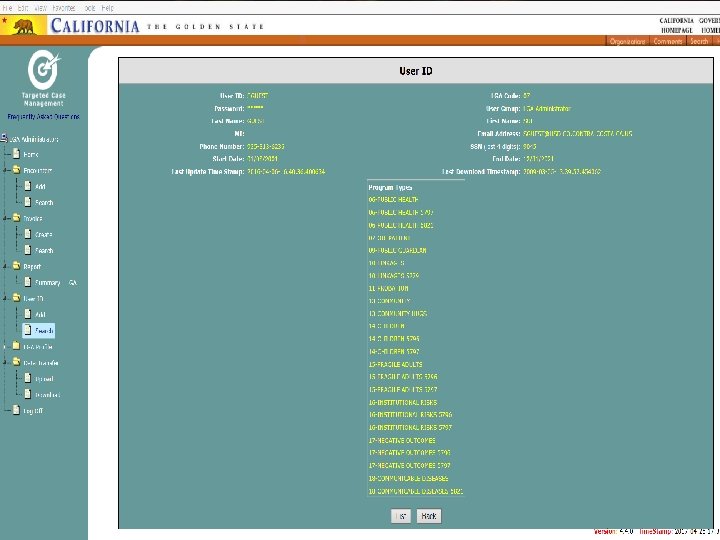
Task: Select the Upload tree item label
Action: click(x=44, y=379)
